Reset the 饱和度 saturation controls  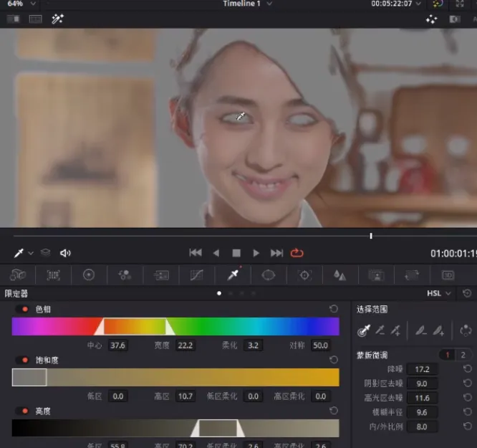tap(334, 360)
